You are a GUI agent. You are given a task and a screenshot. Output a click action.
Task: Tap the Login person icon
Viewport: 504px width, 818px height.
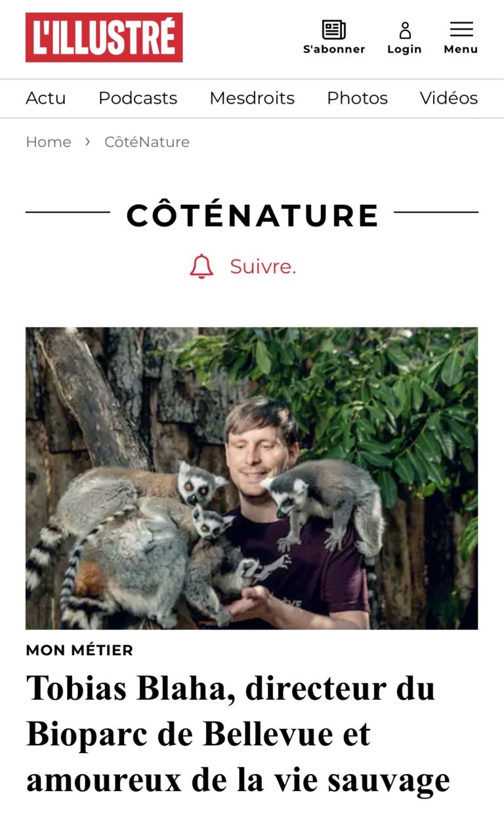coord(405,30)
